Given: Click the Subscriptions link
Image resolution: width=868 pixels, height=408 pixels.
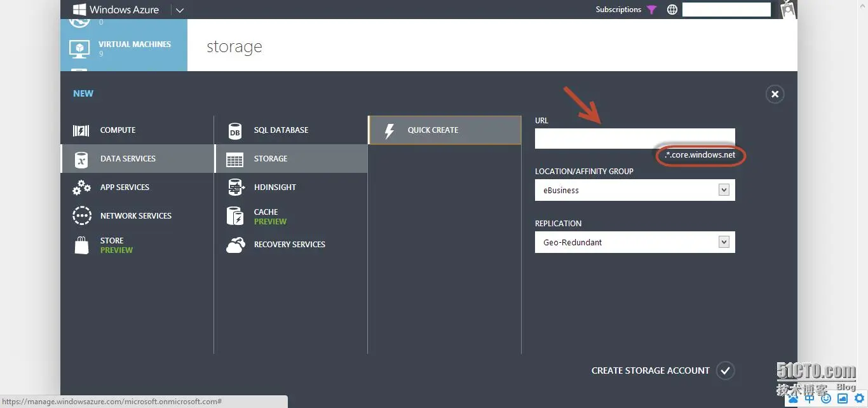Looking at the screenshot, I should pyautogui.click(x=618, y=10).
